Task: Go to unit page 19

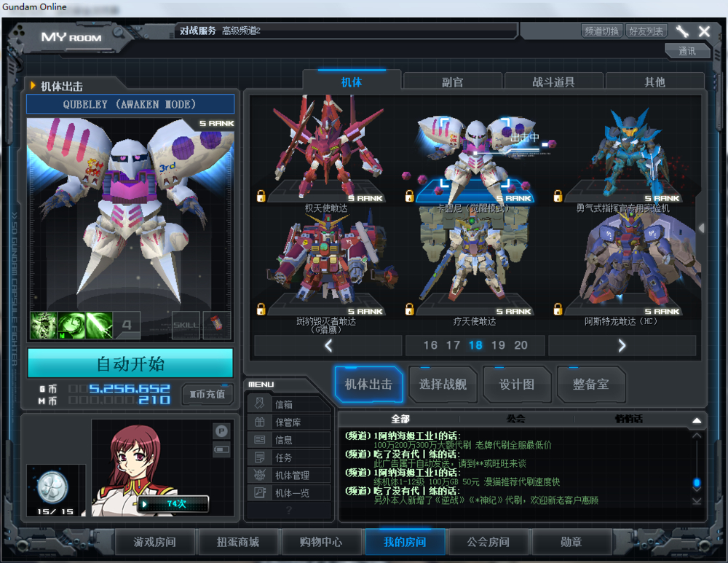Action: tap(498, 345)
